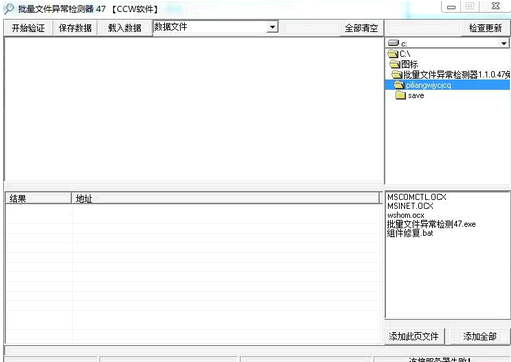Select the piliangwjycjcq folder

pos(428,85)
